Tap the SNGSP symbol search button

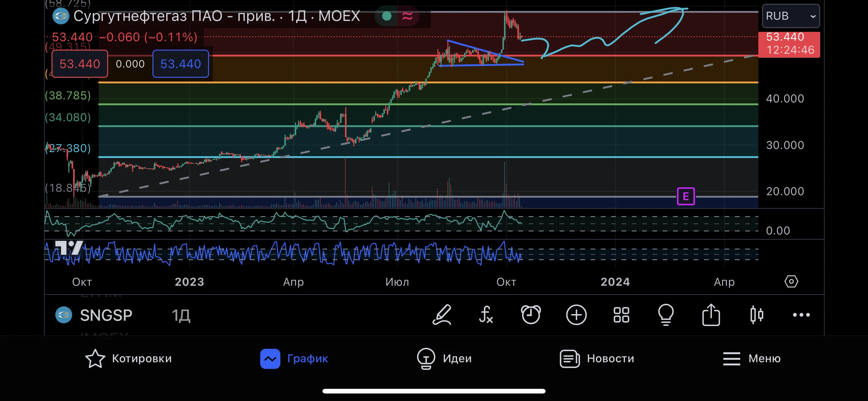click(106, 315)
